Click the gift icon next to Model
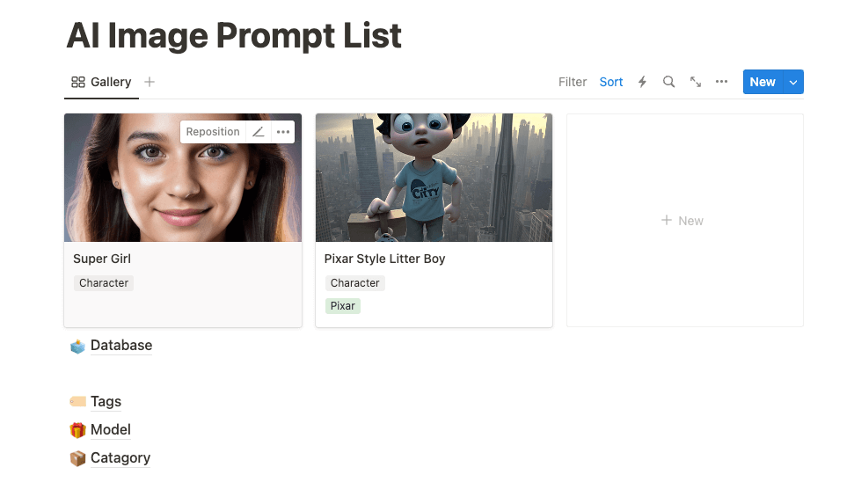The height and width of the screenshot is (504, 854). (x=78, y=430)
